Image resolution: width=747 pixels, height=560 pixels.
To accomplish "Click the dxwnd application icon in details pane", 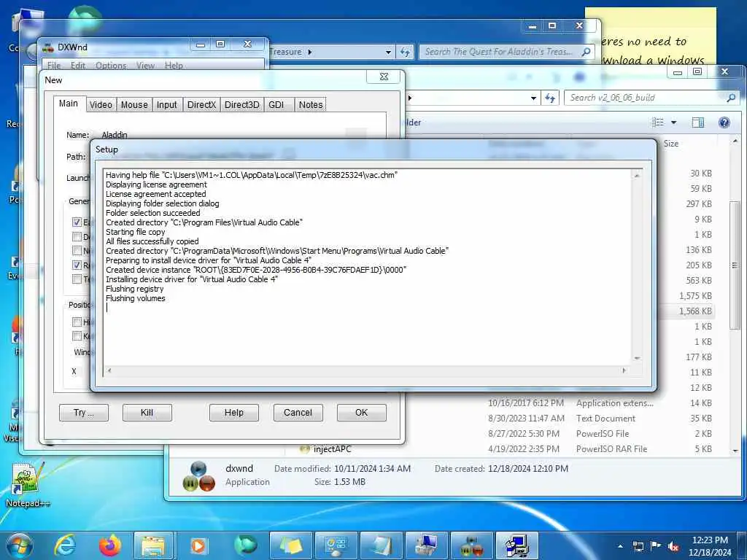I will (x=198, y=475).
